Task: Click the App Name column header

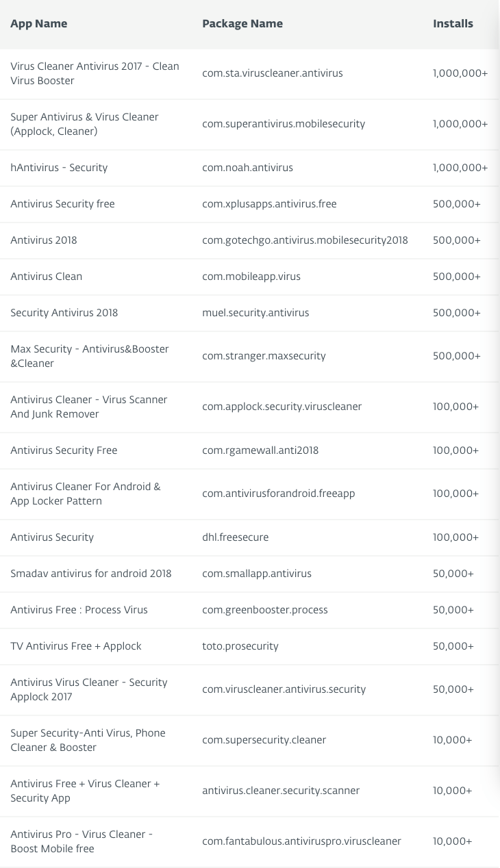Action: point(39,24)
